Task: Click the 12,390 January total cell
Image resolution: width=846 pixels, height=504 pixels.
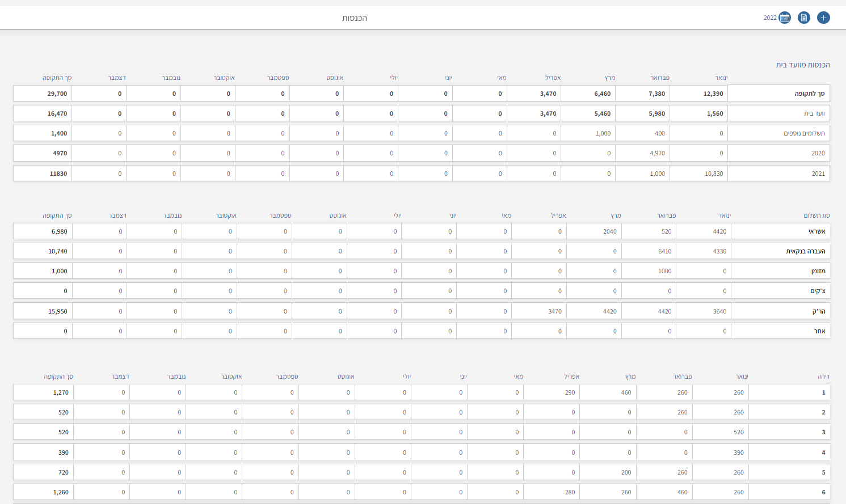Action: (713, 94)
